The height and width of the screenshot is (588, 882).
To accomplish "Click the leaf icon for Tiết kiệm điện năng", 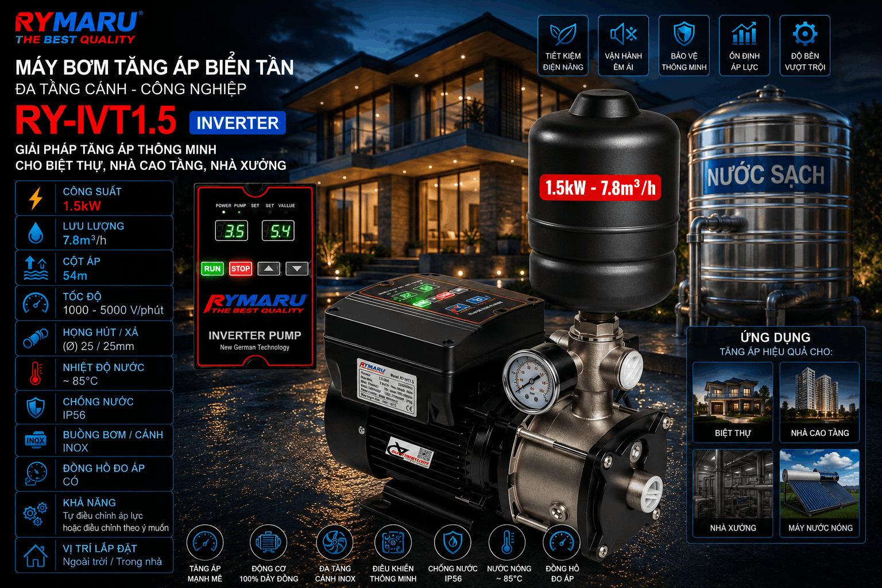I will click(x=563, y=34).
